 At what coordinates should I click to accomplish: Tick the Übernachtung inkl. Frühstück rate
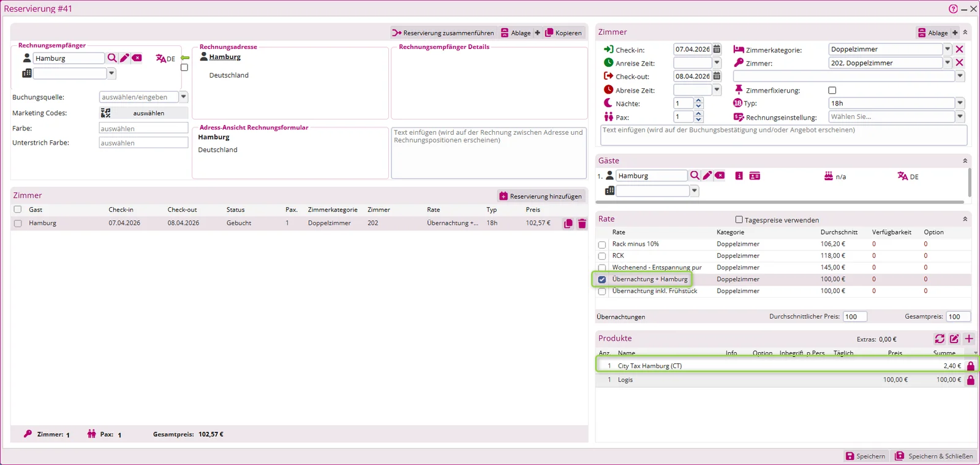click(x=602, y=292)
